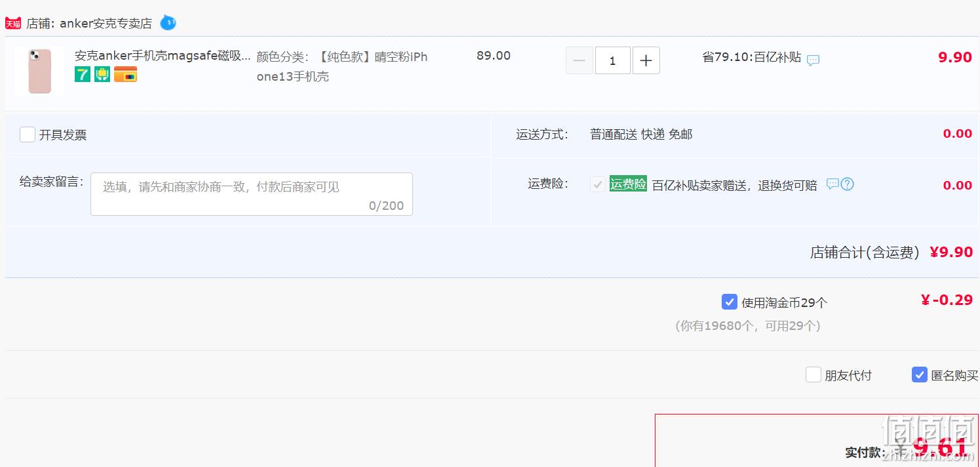Click the green 运费险 badge
Viewport: 980px width, 467px height.
[x=628, y=184]
